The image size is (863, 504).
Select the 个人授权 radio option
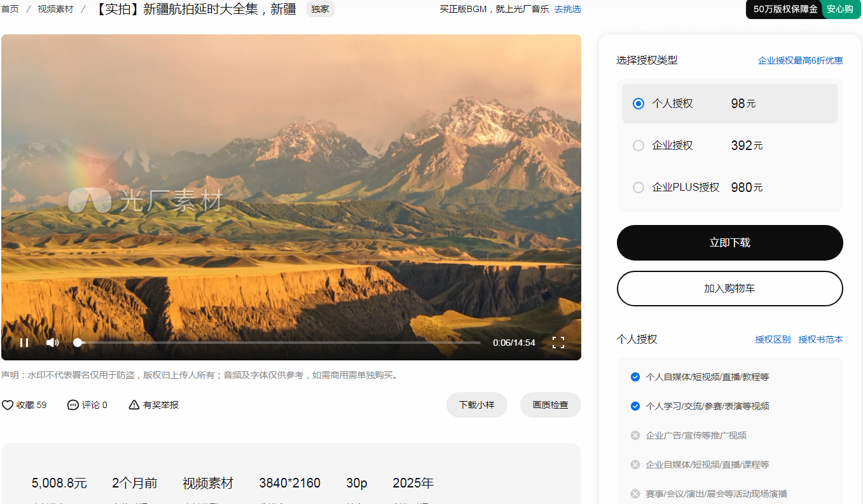[x=639, y=104]
